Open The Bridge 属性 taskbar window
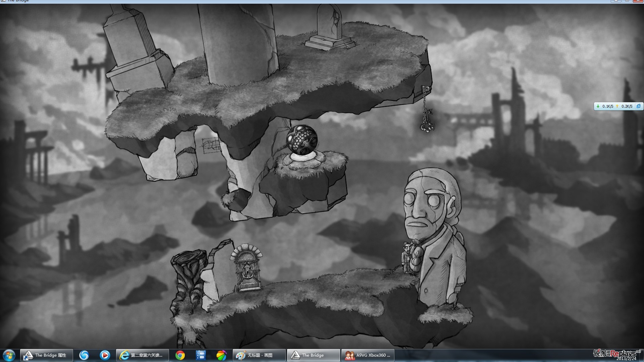644x362 pixels. pyautogui.click(x=47, y=355)
